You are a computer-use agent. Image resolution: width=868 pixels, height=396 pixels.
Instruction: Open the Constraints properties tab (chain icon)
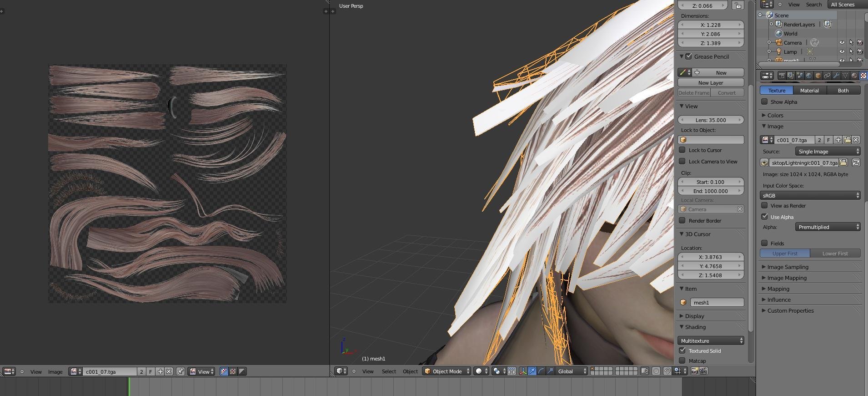[x=827, y=76]
